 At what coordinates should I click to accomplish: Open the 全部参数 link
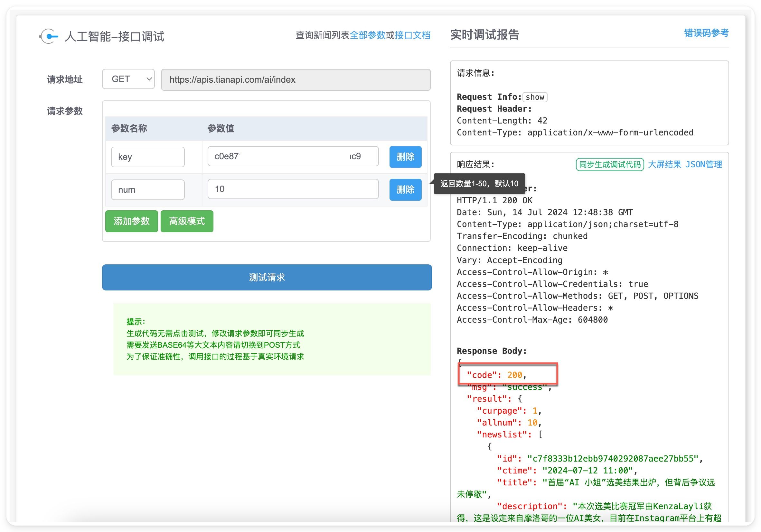point(367,35)
